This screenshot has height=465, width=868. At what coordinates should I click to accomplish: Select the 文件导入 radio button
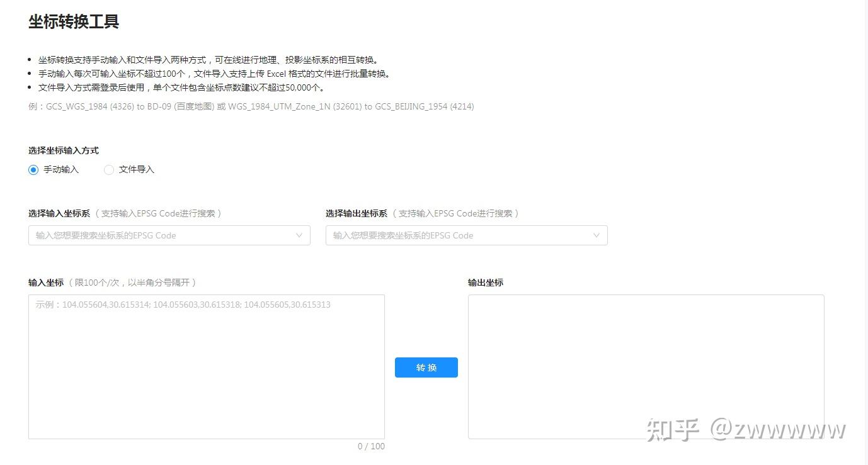[x=108, y=170]
